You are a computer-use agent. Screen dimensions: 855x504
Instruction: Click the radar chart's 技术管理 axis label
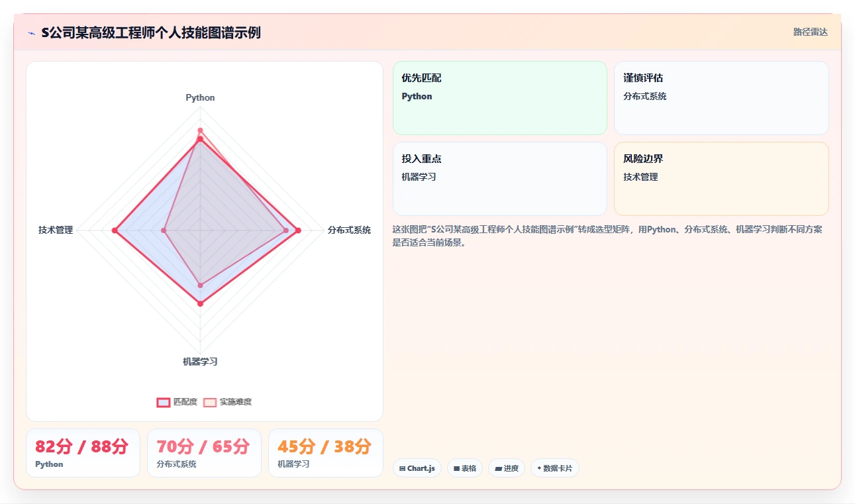[56, 230]
